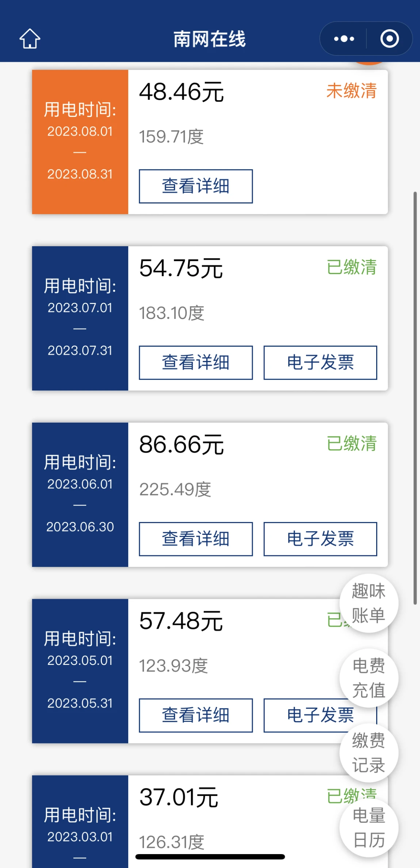Image resolution: width=420 pixels, height=868 pixels.
Task: Tap the June 2023 billing period panel
Action: (x=80, y=495)
